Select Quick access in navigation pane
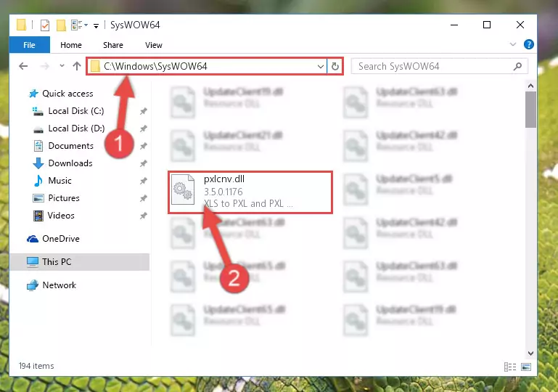Screen dimensions: 558x392 (67, 94)
